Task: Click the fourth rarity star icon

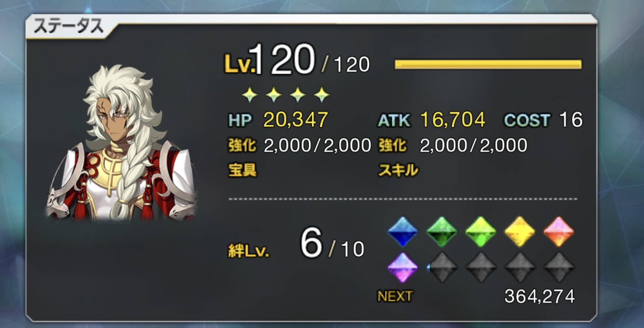Action: 322,95
